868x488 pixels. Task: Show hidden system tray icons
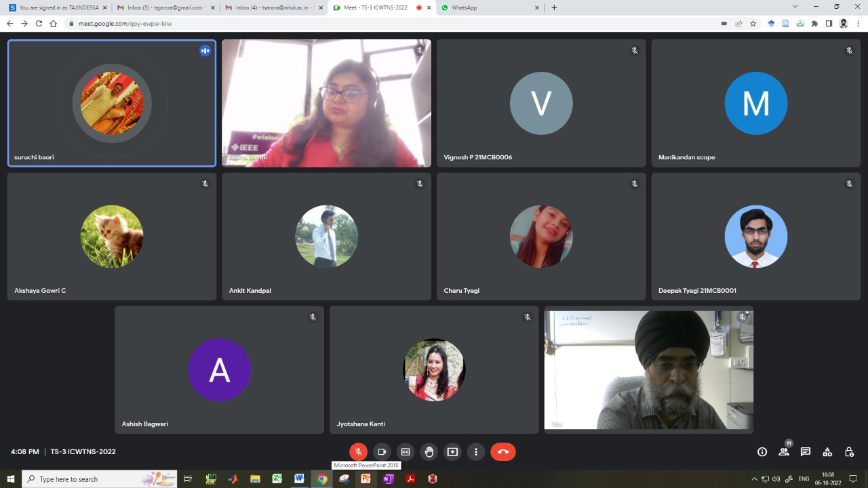753,479
